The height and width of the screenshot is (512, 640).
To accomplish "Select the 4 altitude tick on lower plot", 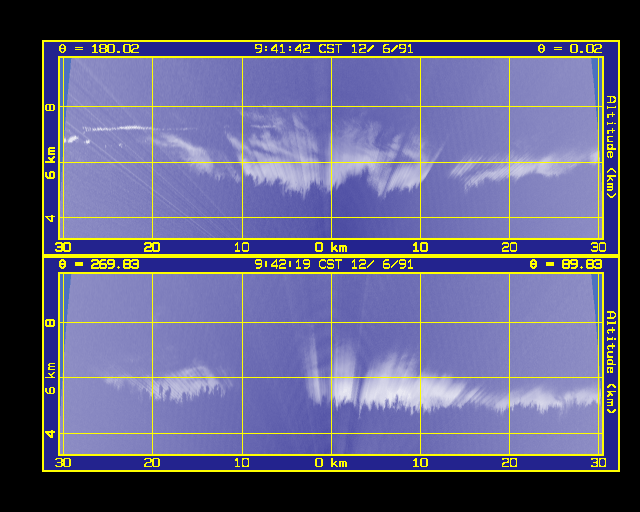I will (x=50, y=433).
